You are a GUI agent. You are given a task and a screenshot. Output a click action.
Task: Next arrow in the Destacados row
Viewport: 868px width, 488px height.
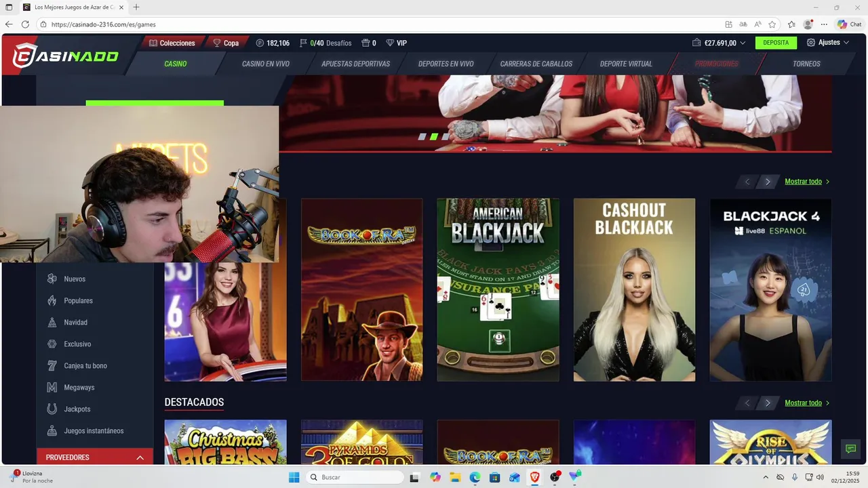[768, 403]
